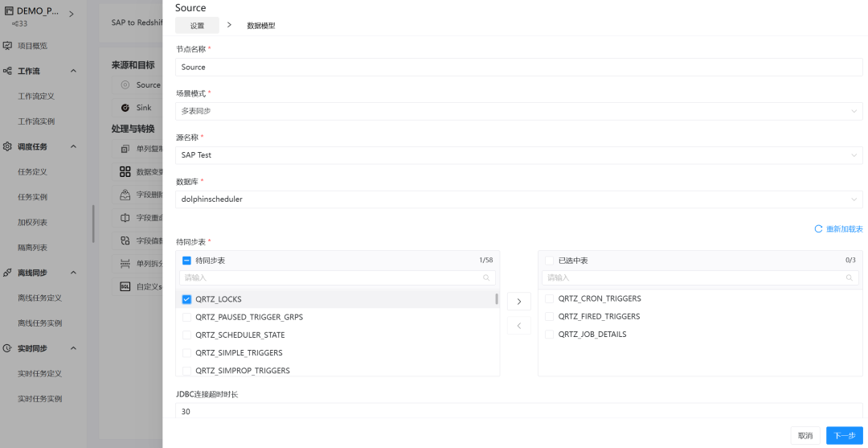The width and height of the screenshot is (868, 448).
Task: Click the Source node circle icon
Action: pyautogui.click(x=125, y=84)
